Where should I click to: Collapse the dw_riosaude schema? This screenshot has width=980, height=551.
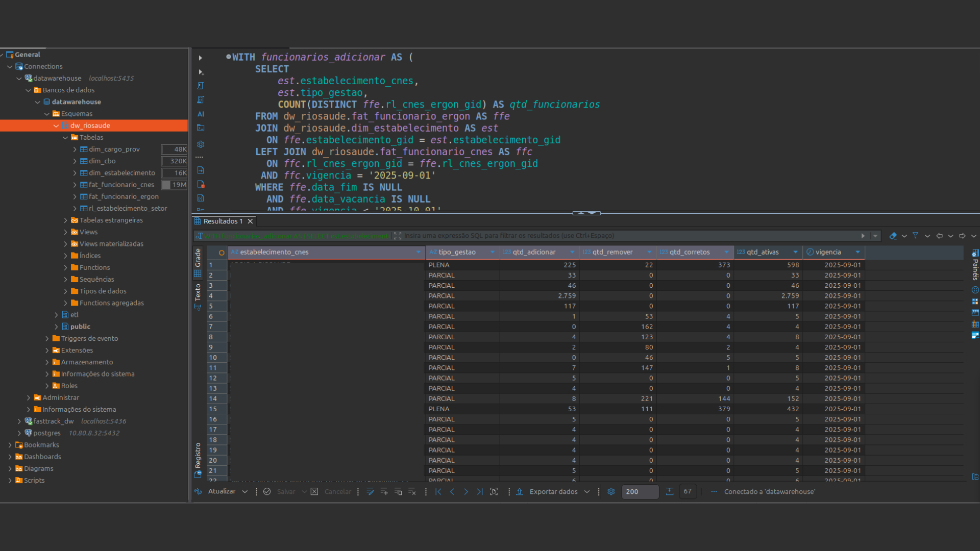[x=56, y=126]
